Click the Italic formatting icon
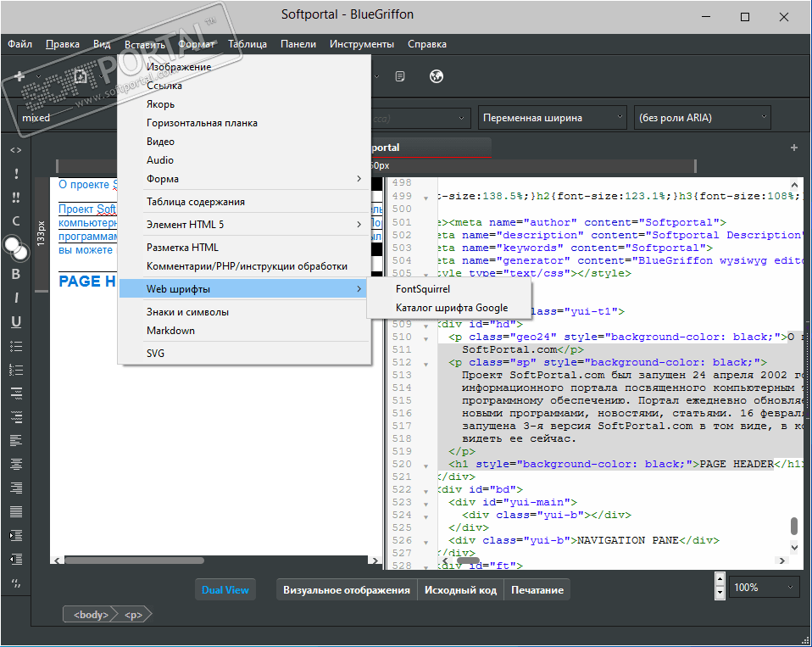The image size is (812, 647). [x=15, y=298]
